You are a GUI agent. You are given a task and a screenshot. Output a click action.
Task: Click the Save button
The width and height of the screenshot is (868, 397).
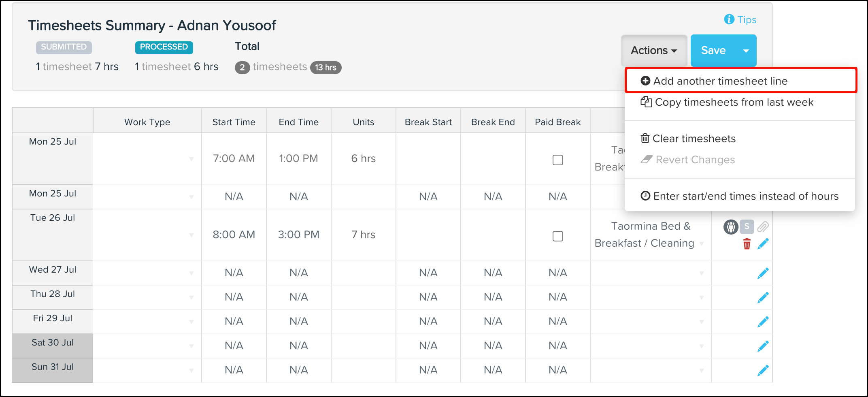[x=713, y=51]
